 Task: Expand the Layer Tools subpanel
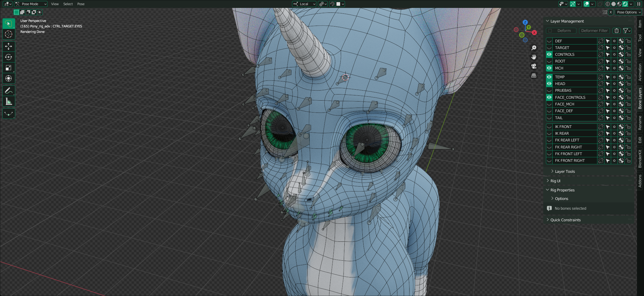552,171
